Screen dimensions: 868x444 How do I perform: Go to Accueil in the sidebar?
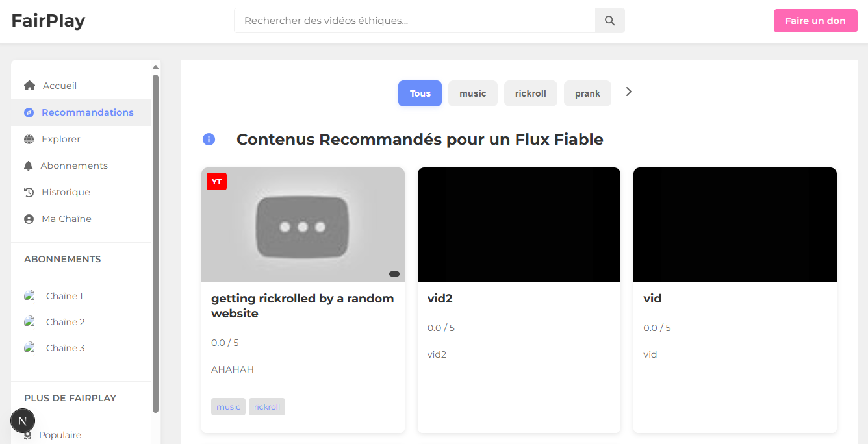point(81,86)
